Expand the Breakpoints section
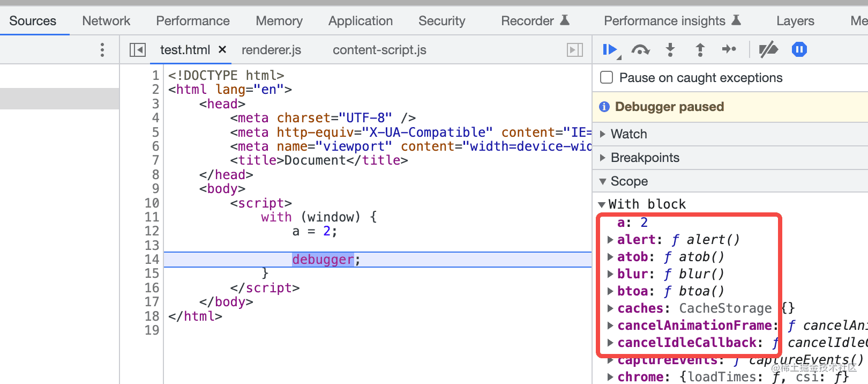The image size is (868, 384). pos(645,158)
